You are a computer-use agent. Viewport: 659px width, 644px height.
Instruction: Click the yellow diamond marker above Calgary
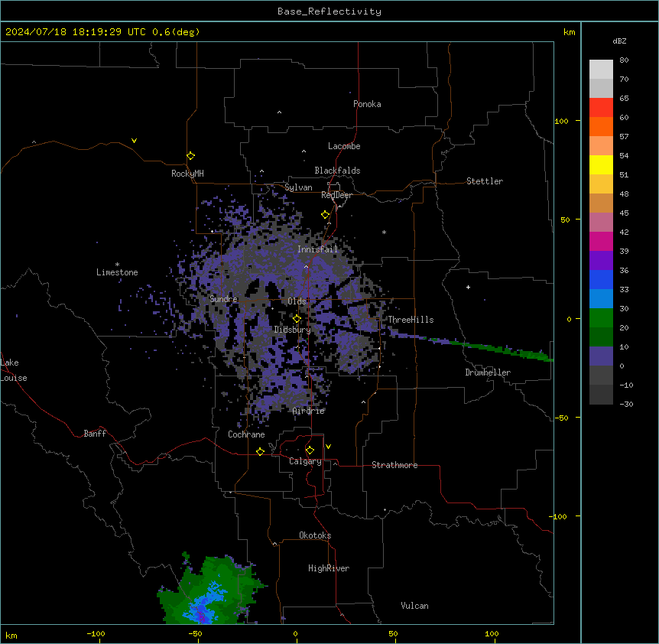[x=310, y=450]
